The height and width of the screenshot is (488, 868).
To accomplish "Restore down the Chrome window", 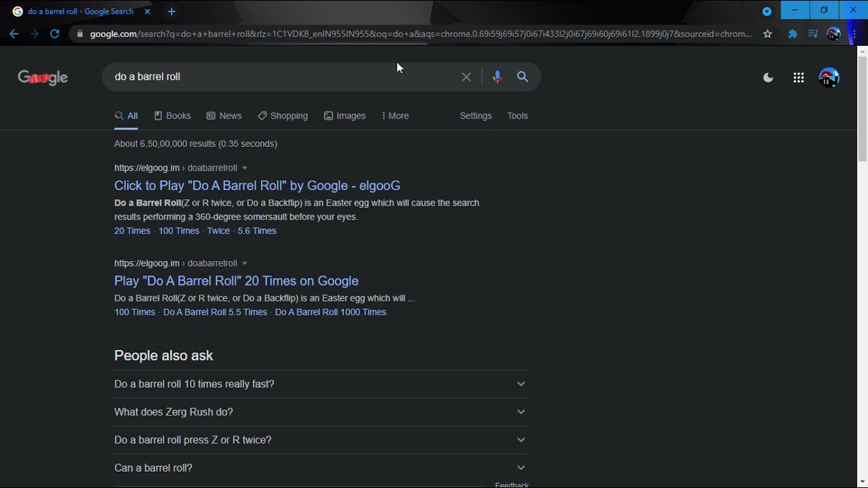I will [824, 9].
